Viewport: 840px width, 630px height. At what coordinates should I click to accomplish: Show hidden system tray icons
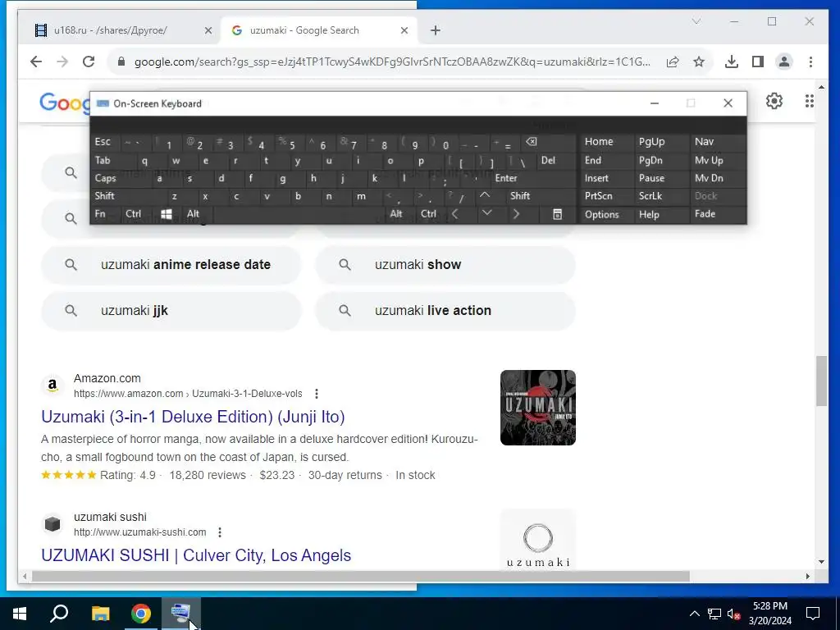tap(694, 614)
